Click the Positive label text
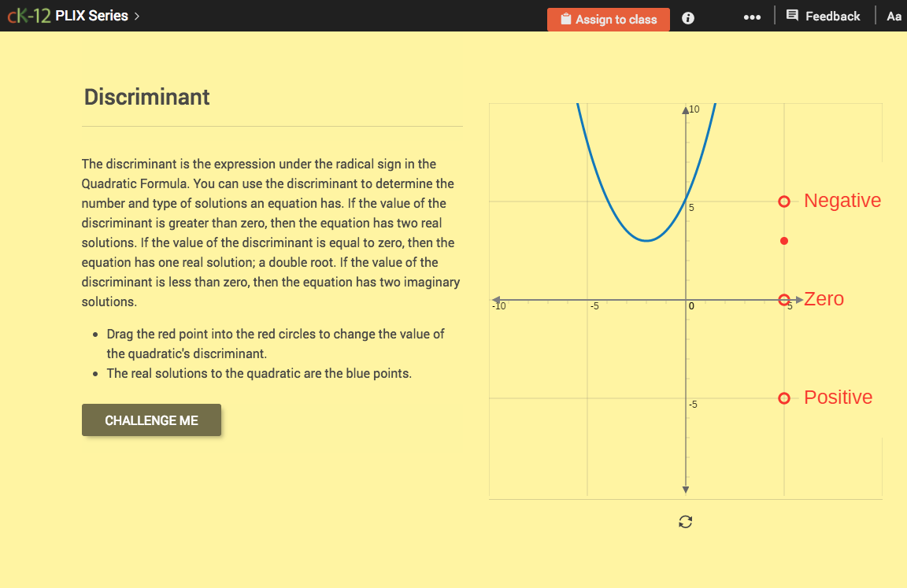The width and height of the screenshot is (907, 588). coord(838,398)
